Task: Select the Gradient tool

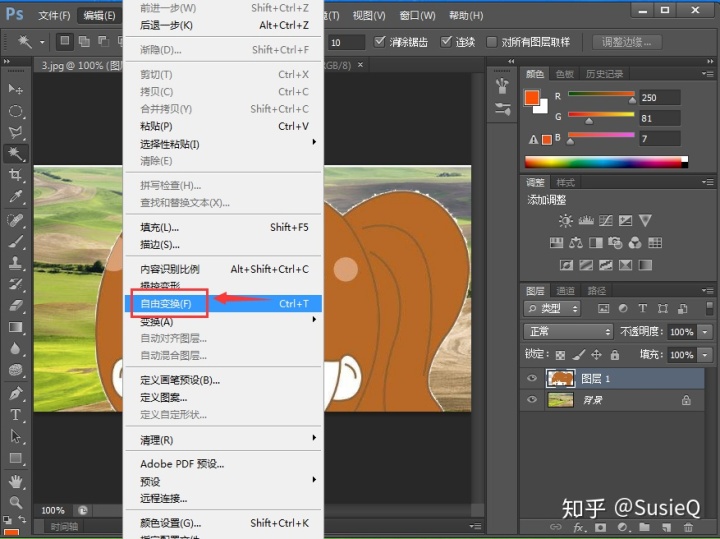Action: [x=15, y=327]
